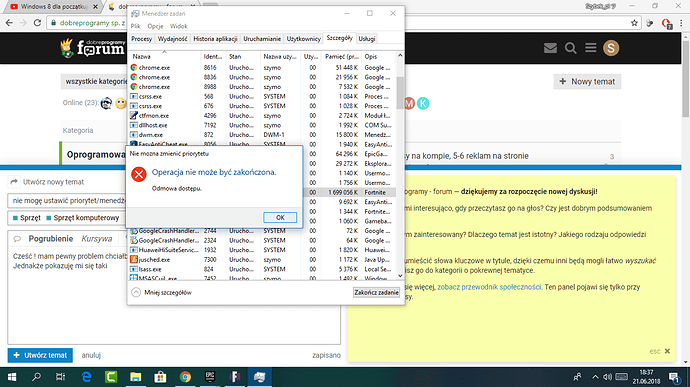
Task: Open the volume icon in system tray
Action: [608, 377]
